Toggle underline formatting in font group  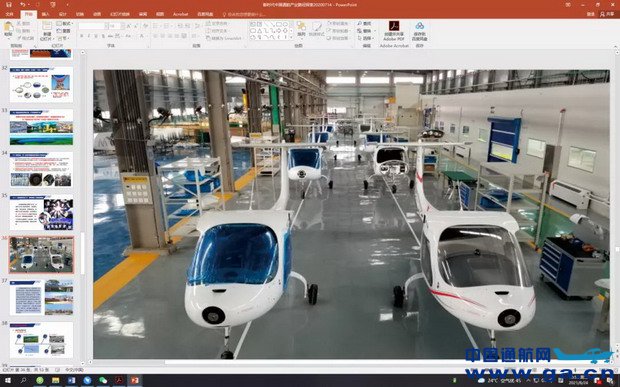point(96,36)
